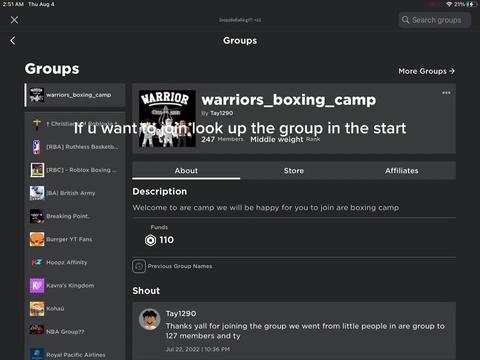The height and width of the screenshot is (360, 480).
Task: Click the Kavra's Kingdom purple icon
Action: 37,286
